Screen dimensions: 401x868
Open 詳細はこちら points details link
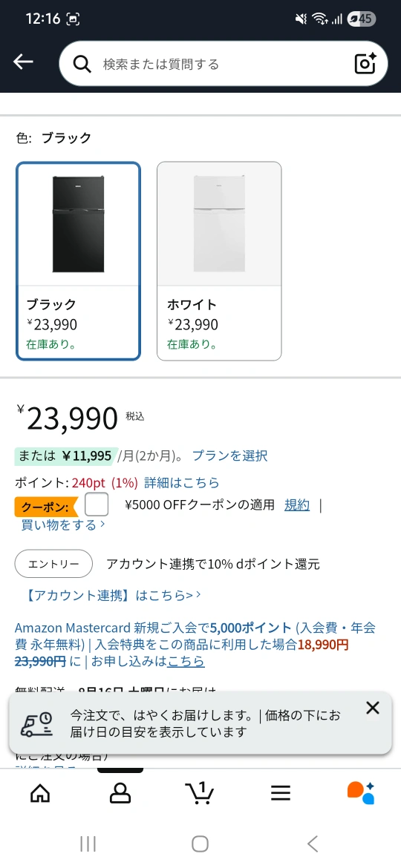(182, 483)
